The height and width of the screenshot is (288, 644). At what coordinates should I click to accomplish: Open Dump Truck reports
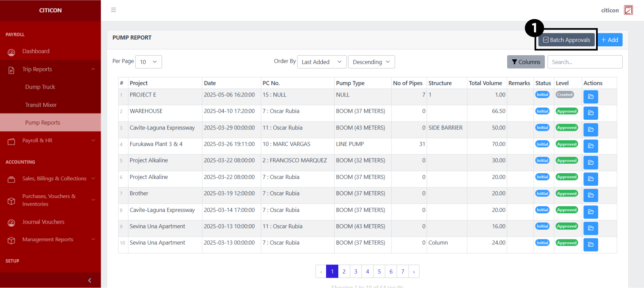[x=40, y=87]
